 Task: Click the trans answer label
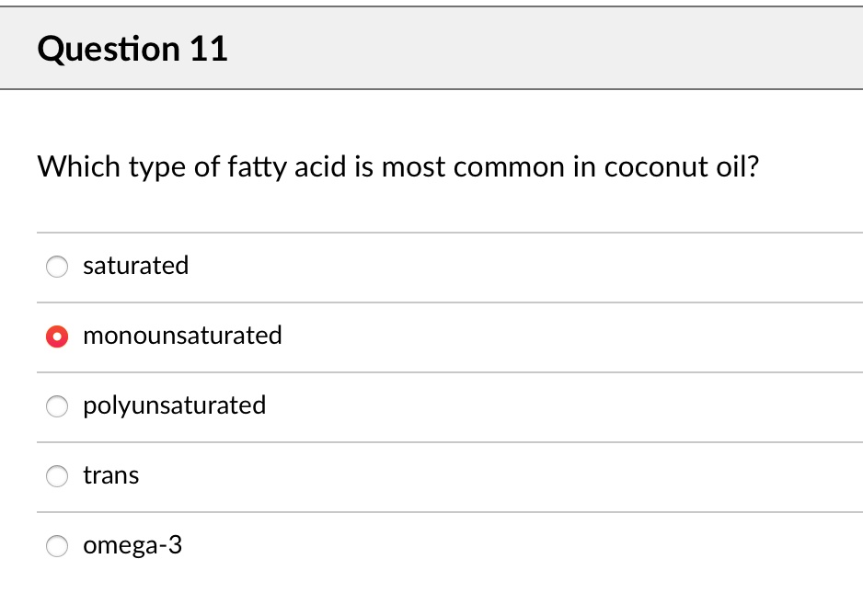tap(110, 476)
